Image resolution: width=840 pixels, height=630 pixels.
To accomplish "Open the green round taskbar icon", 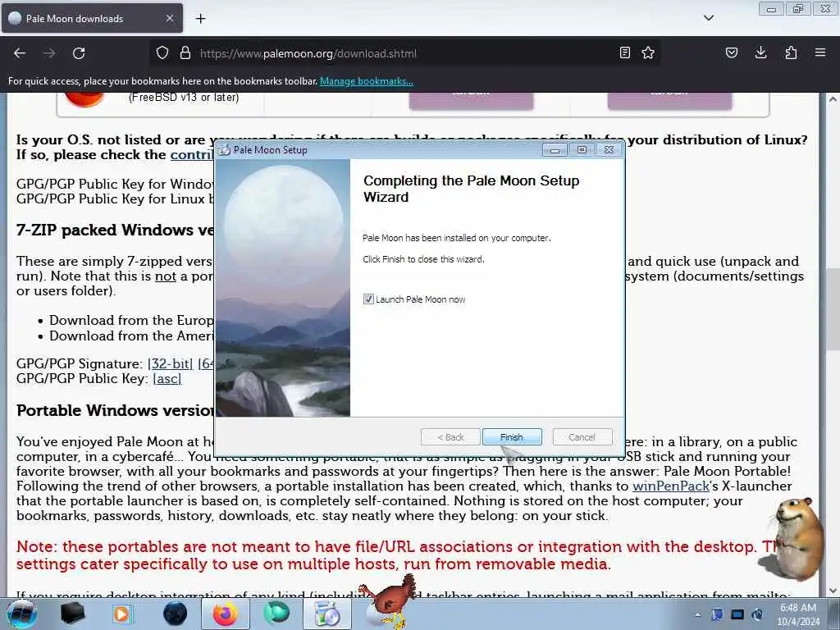I will coord(276,614).
